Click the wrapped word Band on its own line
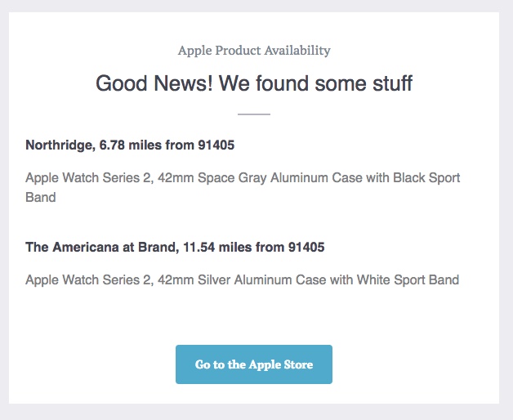 click(x=41, y=198)
